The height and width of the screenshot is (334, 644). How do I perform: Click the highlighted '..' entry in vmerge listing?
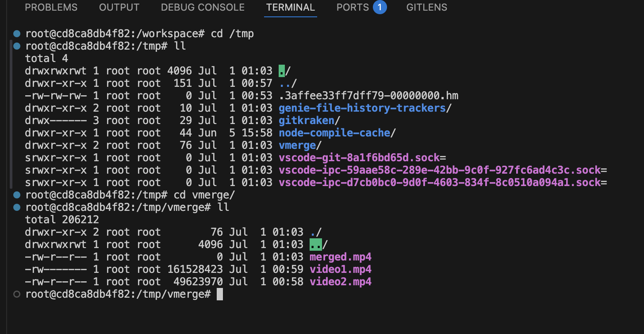coord(316,245)
